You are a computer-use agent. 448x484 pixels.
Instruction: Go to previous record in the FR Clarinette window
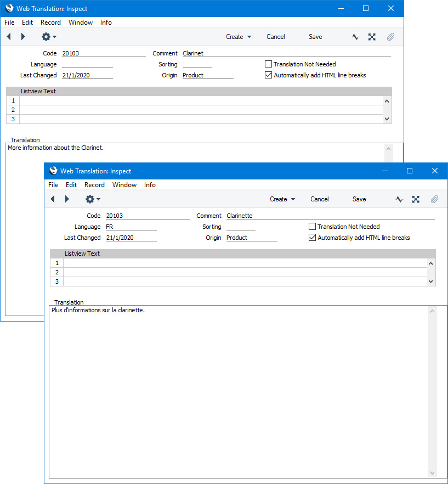tap(53, 199)
